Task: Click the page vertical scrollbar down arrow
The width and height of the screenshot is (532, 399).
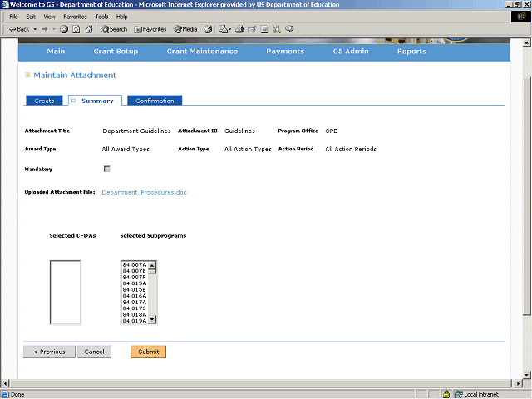Action: (526, 375)
